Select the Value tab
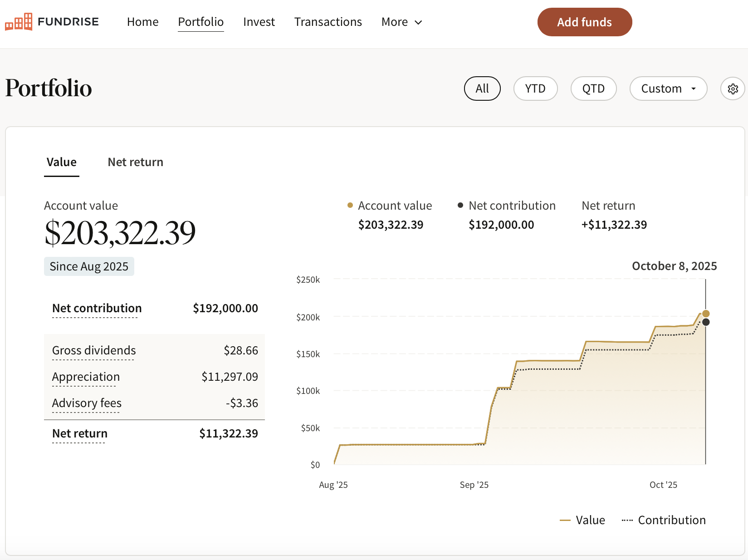Image resolution: width=748 pixels, height=560 pixels. point(62,162)
